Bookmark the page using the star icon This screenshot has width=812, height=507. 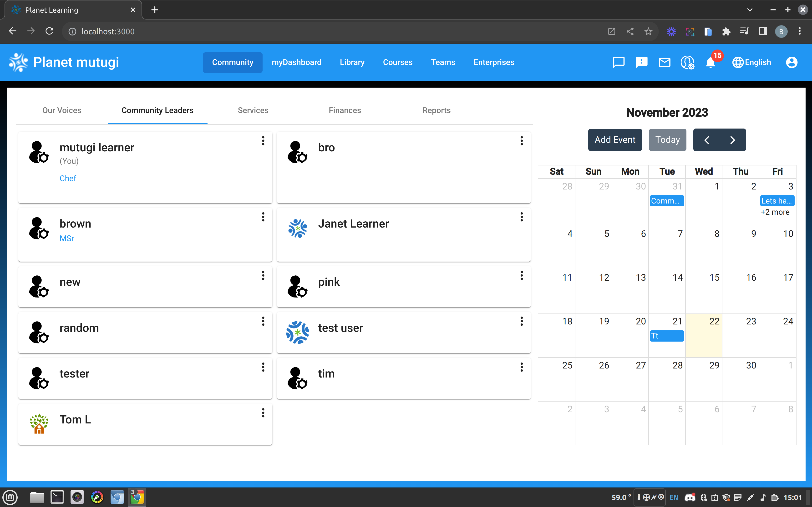[x=648, y=31]
